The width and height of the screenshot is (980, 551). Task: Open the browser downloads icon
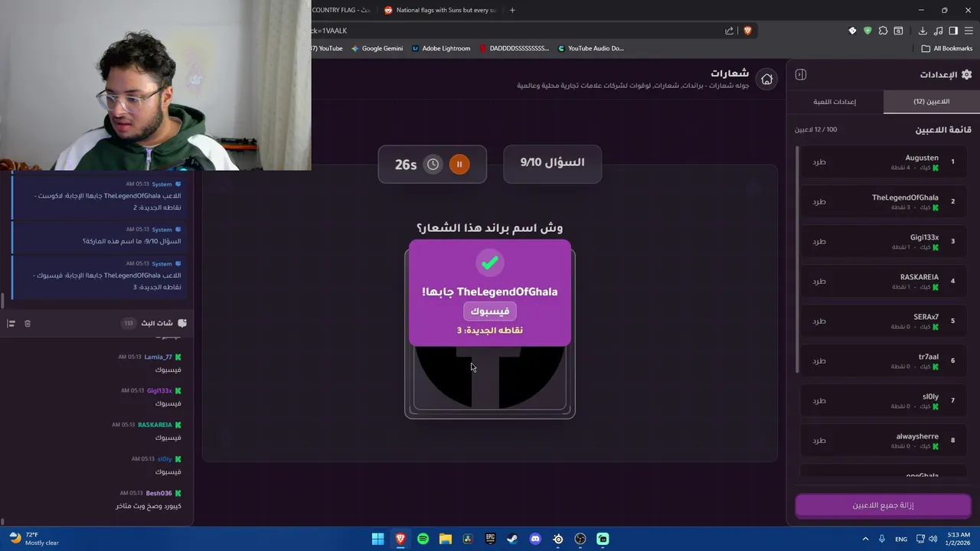pos(923,31)
